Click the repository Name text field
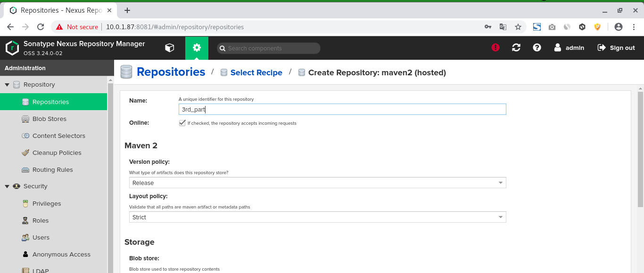Image resolution: width=644 pixels, height=273 pixels. (x=342, y=109)
